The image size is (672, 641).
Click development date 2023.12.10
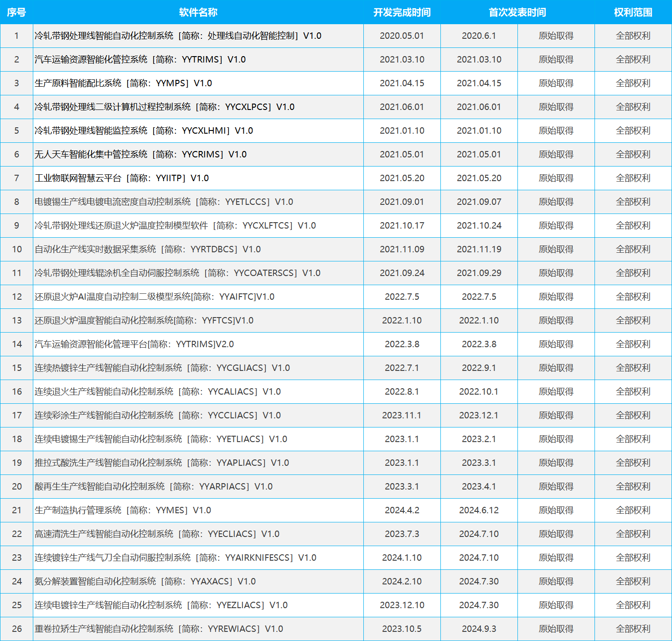pyautogui.click(x=402, y=605)
